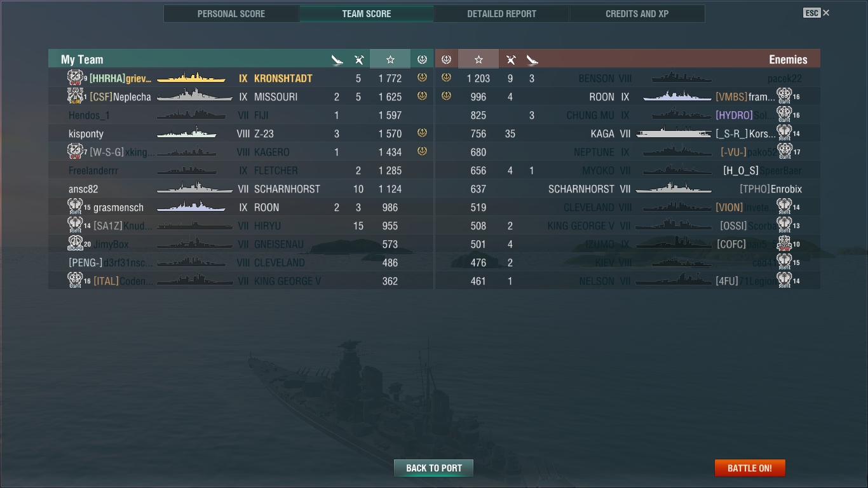Screen dimensions: 868x488
Task: Click My Team achievements anchor column icon
Action: (x=422, y=59)
